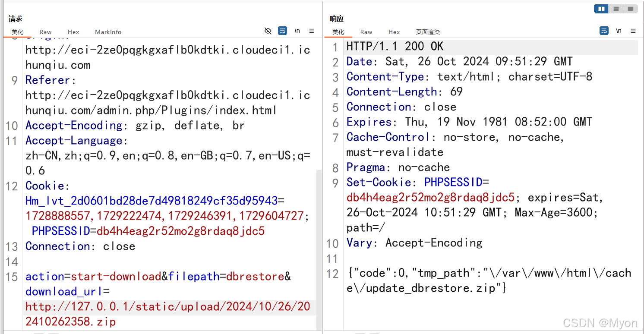Open the request panel hamburger menu
This screenshot has width=644, height=334.
(x=312, y=31)
